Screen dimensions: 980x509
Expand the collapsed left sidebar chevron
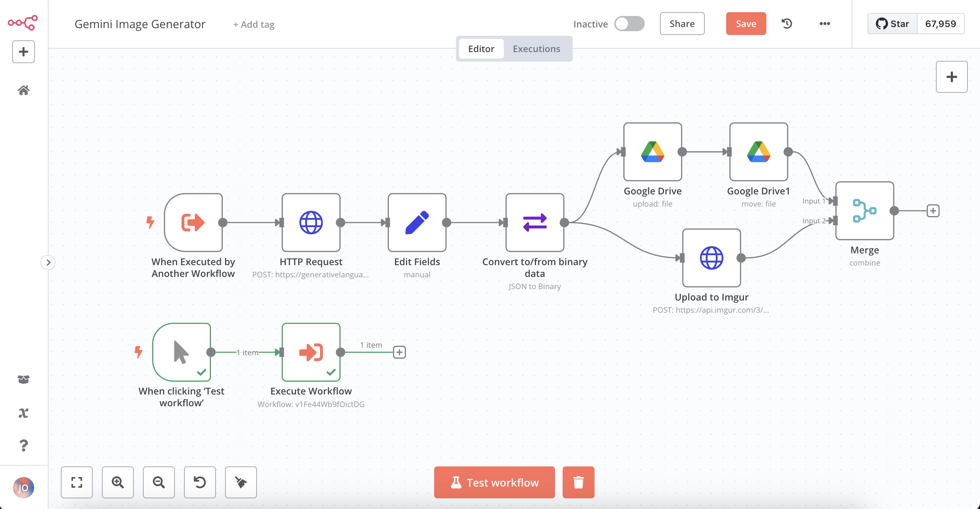[48, 262]
